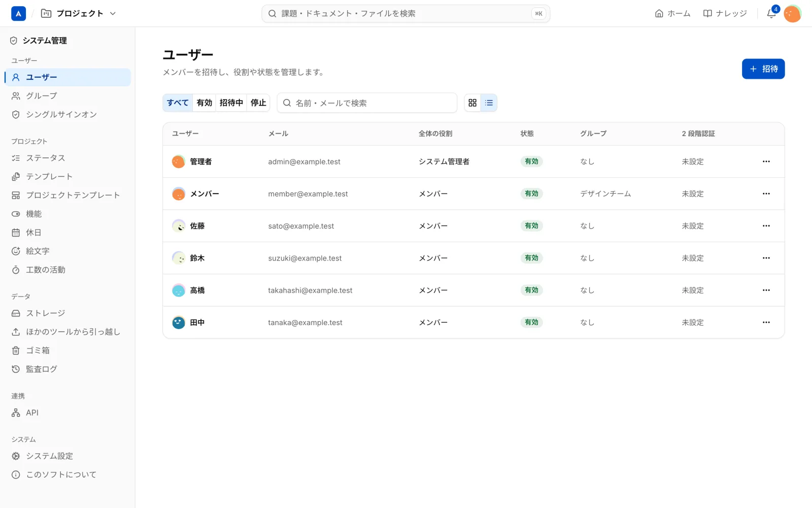The image size is (812, 508).
Task: Switch to list view
Action: pos(489,103)
